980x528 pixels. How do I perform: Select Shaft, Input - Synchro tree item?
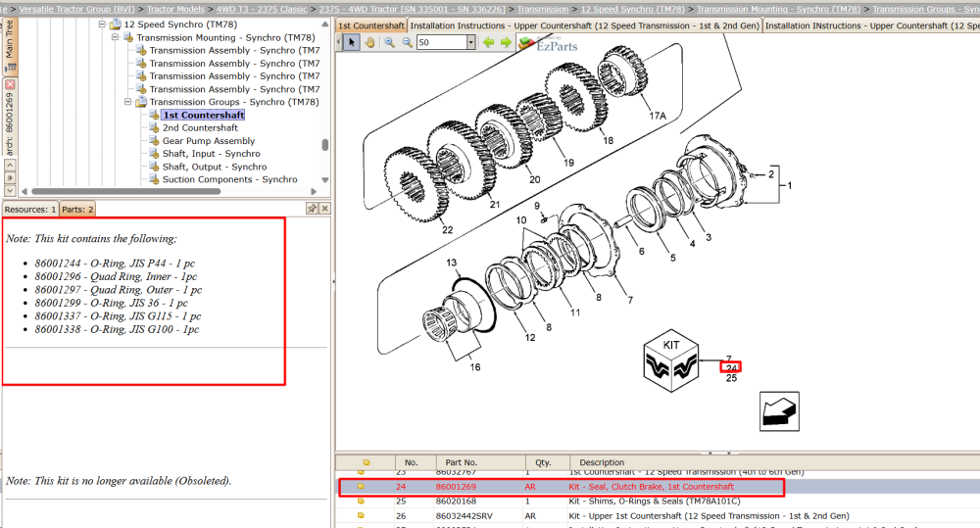[212, 153]
